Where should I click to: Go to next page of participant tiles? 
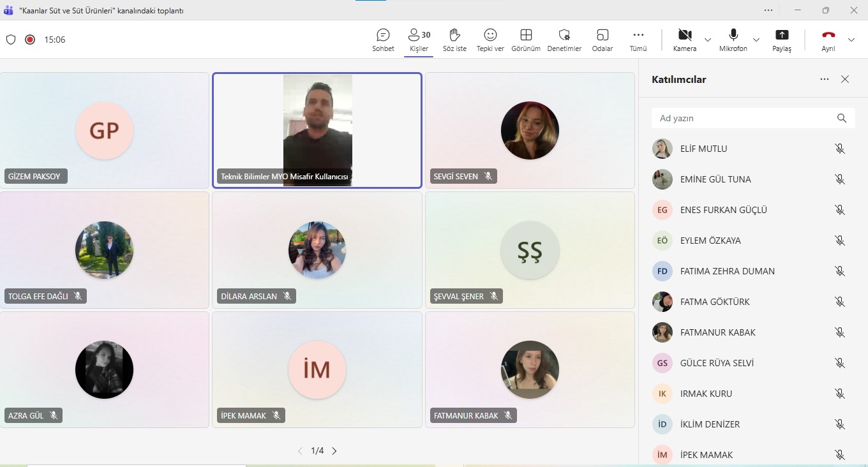tap(334, 451)
